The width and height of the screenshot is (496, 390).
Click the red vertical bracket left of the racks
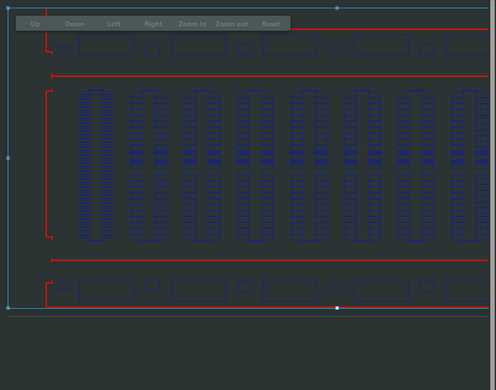click(47, 164)
